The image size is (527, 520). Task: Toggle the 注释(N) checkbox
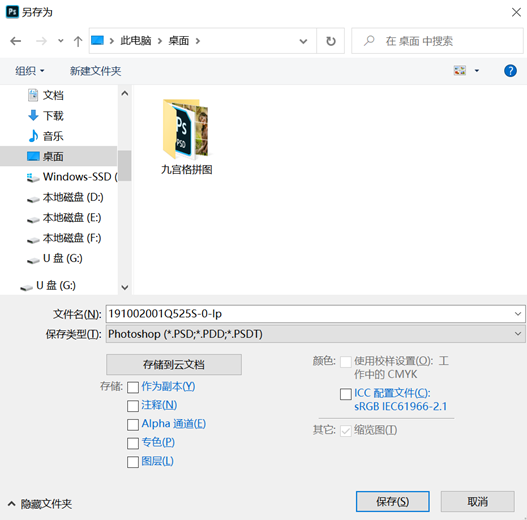click(x=133, y=406)
